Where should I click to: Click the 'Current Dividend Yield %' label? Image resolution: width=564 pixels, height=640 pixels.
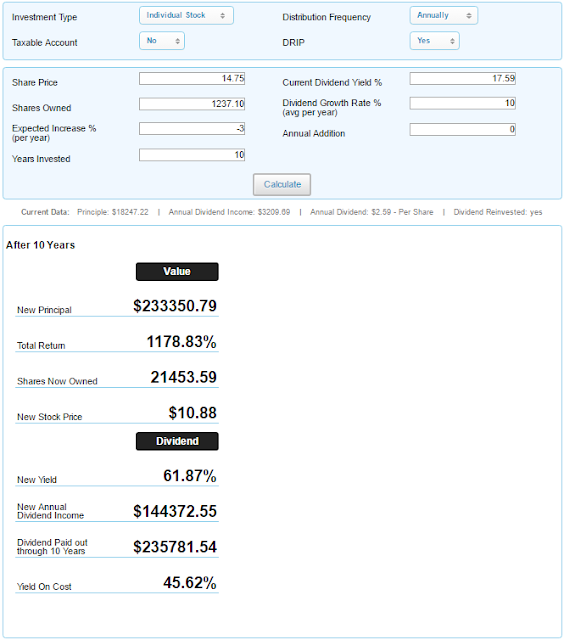point(332,82)
